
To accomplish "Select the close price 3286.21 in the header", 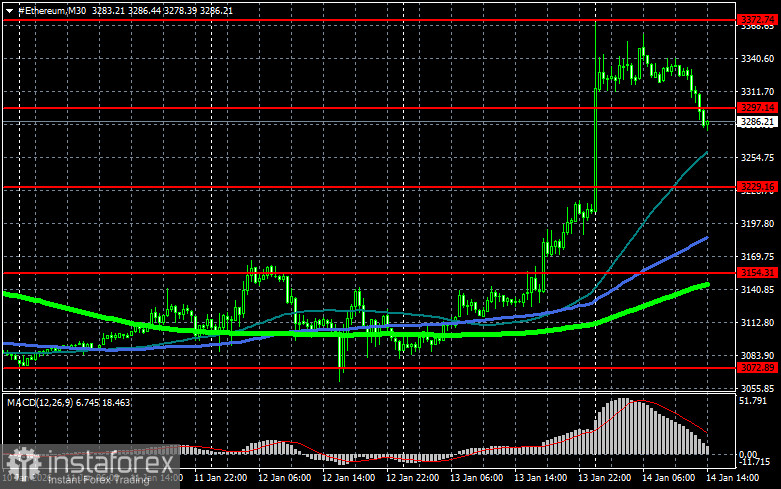I will [x=216, y=10].
